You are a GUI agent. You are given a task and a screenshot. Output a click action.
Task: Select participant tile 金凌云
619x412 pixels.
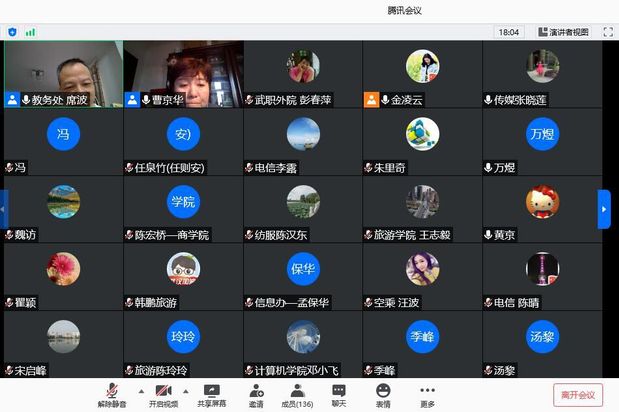point(422,73)
